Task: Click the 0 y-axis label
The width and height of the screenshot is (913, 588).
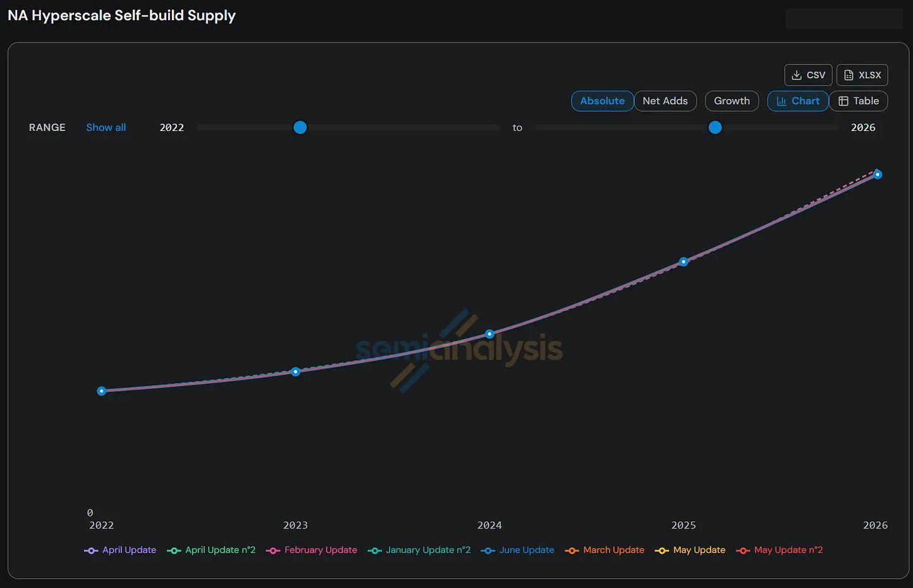Action: [x=90, y=513]
